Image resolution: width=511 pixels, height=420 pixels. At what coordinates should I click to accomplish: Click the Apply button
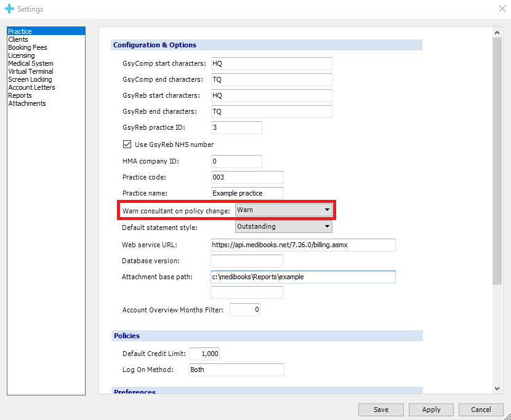coord(431,410)
